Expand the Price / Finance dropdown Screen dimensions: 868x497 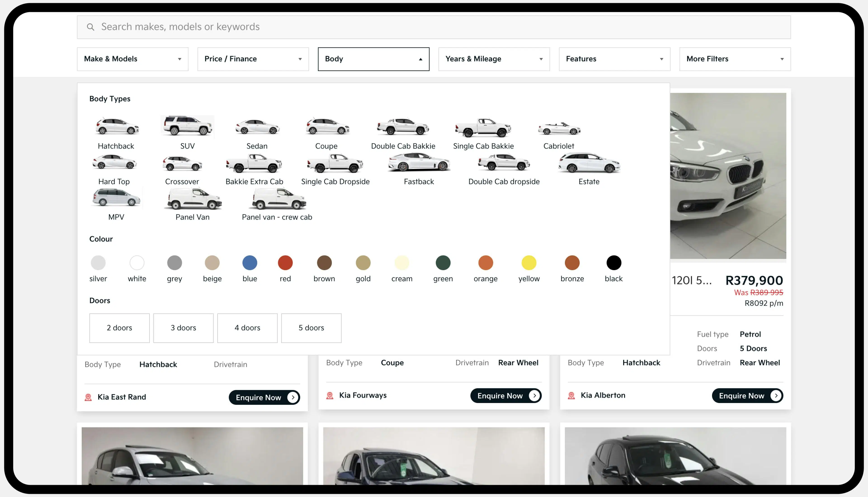[x=253, y=59]
